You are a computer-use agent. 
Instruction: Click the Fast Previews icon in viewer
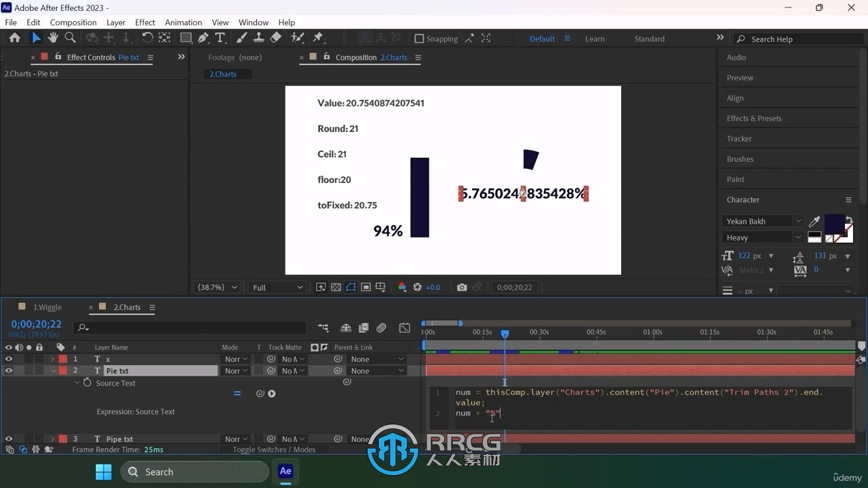tap(321, 287)
